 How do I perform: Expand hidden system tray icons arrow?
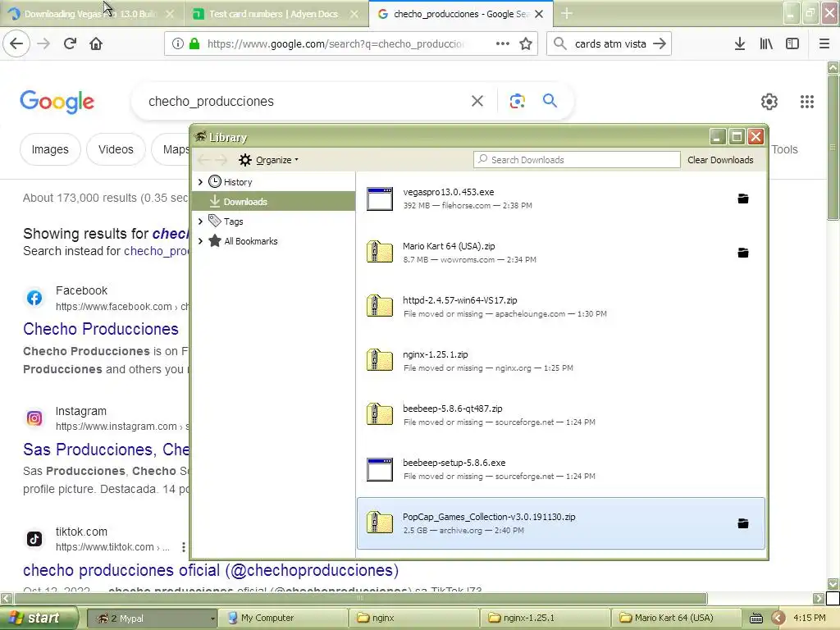click(778, 619)
